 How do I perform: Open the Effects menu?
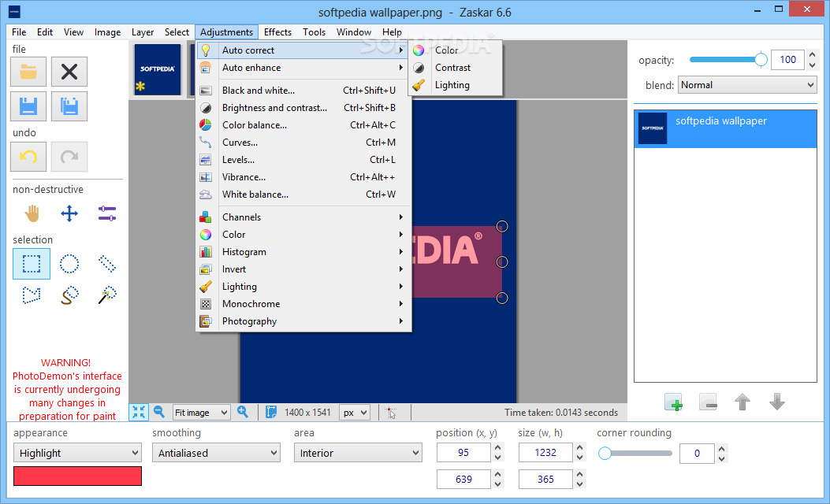pos(277,31)
